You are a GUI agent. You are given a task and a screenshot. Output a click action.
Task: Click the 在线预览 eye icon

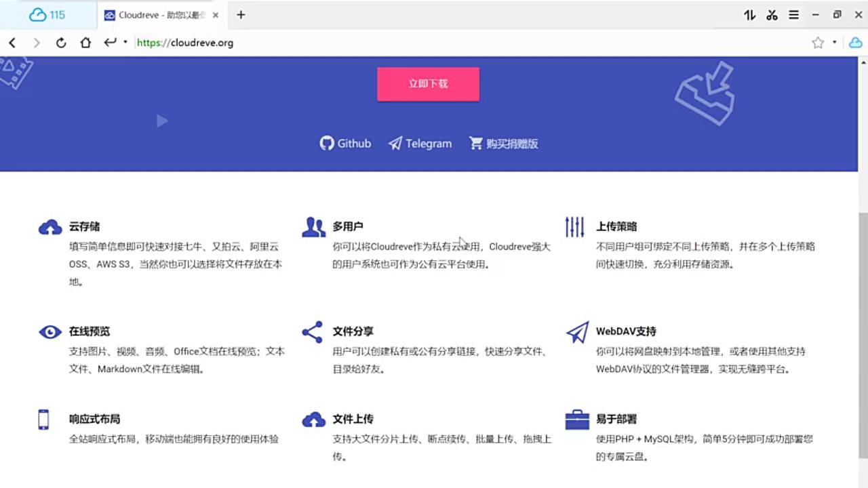pyautogui.click(x=50, y=332)
